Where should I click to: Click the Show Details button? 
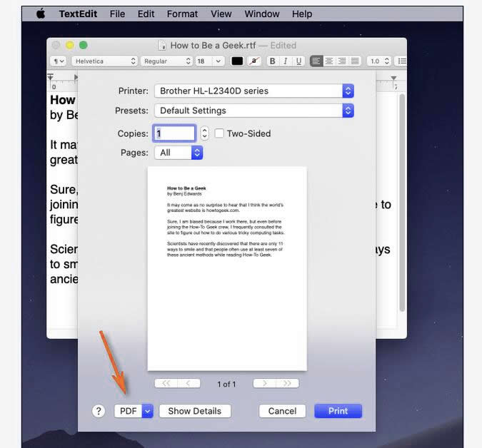195,411
